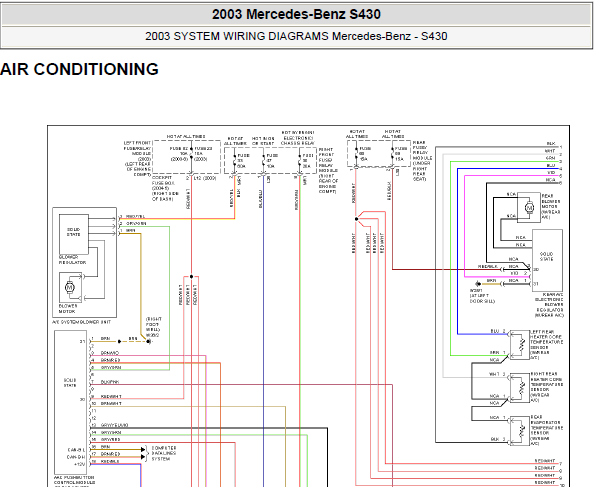This screenshot has width=602, height=487.
Task: Click the blower motor symbol in A/C blower unit
Action: pyautogui.click(x=70, y=287)
